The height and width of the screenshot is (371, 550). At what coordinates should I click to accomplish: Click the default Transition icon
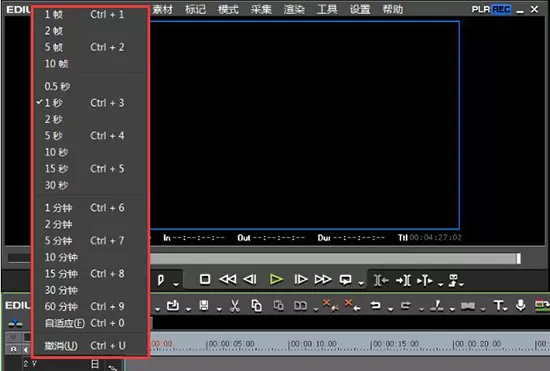tap(468, 306)
